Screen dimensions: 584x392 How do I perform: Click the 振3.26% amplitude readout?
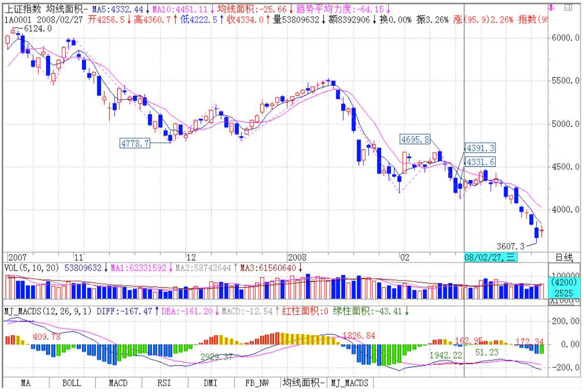coord(432,20)
